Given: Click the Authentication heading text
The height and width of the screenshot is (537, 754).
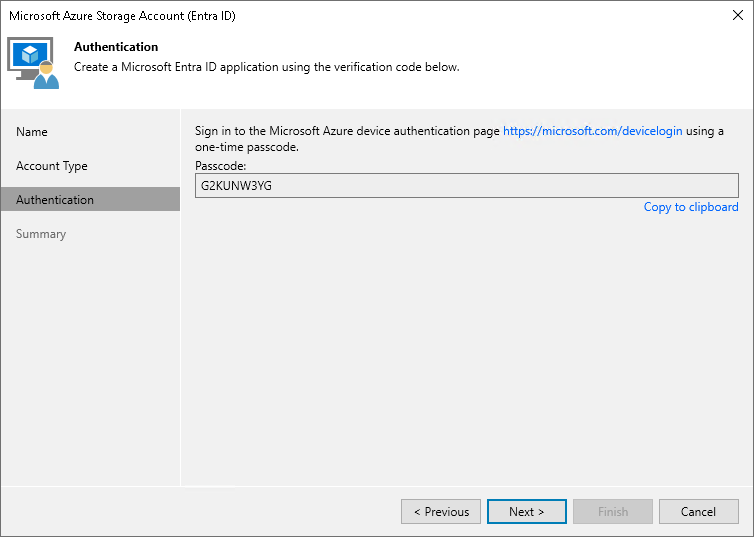Looking at the screenshot, I should [116, 47].
